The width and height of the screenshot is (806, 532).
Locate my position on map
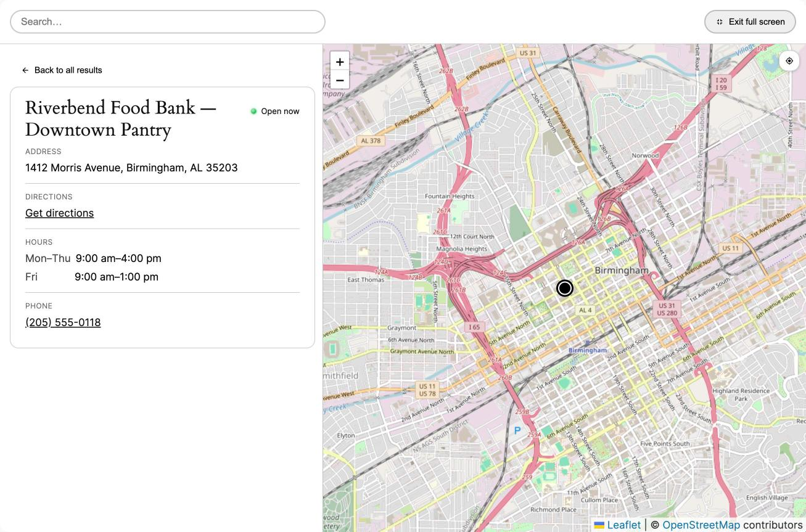[x=789, y=61]
